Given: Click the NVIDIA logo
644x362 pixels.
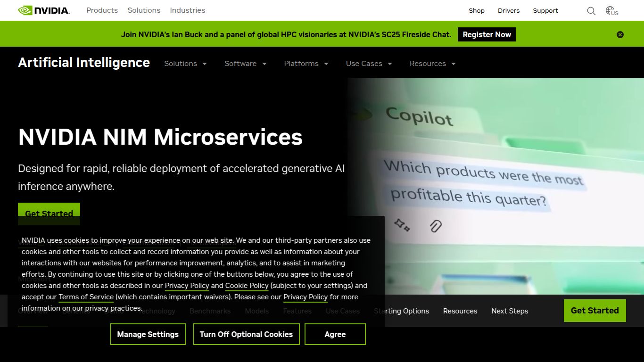Looking at the screenshot, I should point(43,10).
